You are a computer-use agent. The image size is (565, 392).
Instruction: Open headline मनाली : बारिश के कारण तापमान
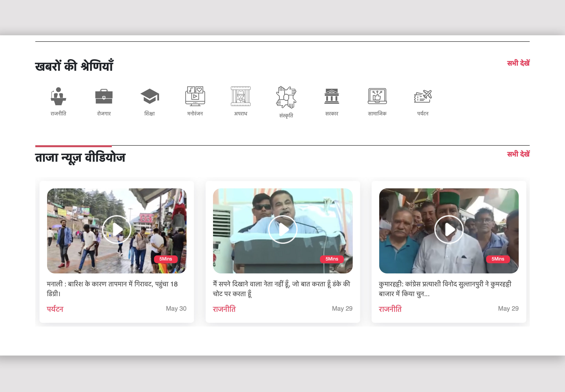coord(112,289)
